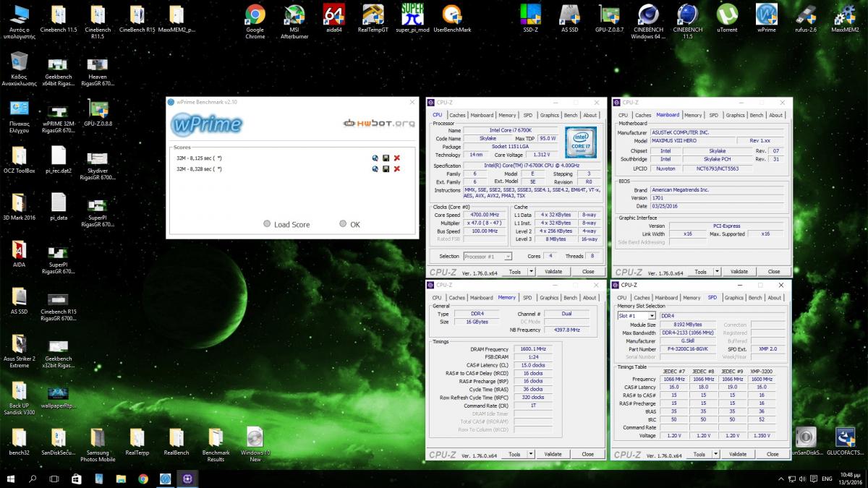Expand Tools arrow in the SPD-tab CPU-Z window
Viewport: 868px width, 488px height.
[x=716, y=454]
